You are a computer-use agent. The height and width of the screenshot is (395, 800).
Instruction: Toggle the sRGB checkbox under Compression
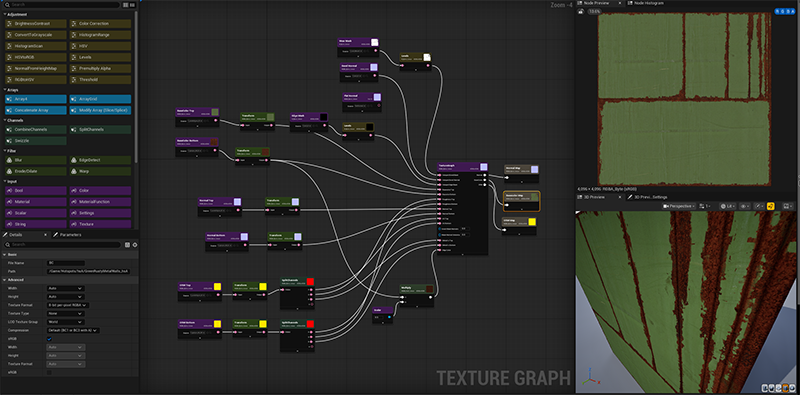[x=49, y=338]
